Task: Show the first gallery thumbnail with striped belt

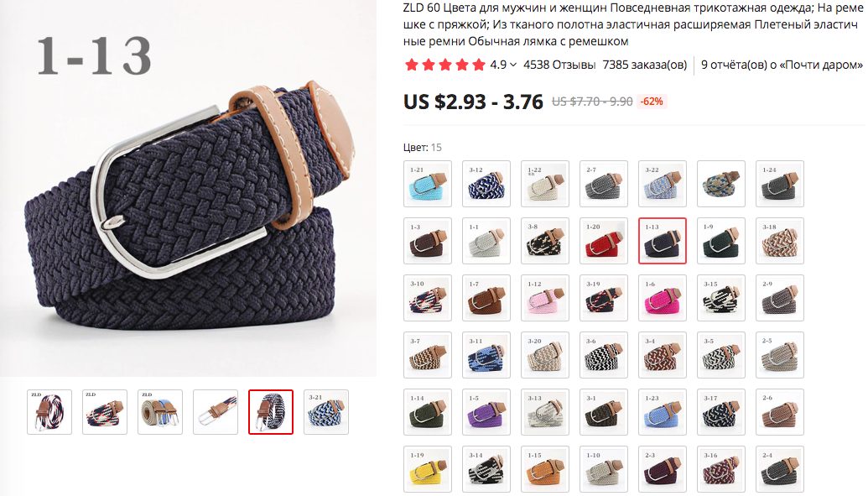Action: pos(49,412)
